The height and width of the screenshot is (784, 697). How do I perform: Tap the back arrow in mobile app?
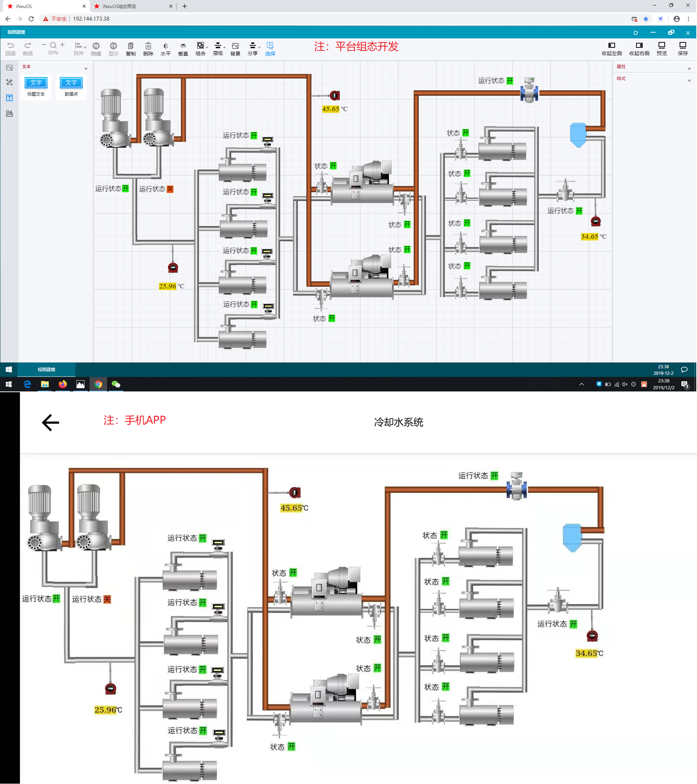[50, 422]
